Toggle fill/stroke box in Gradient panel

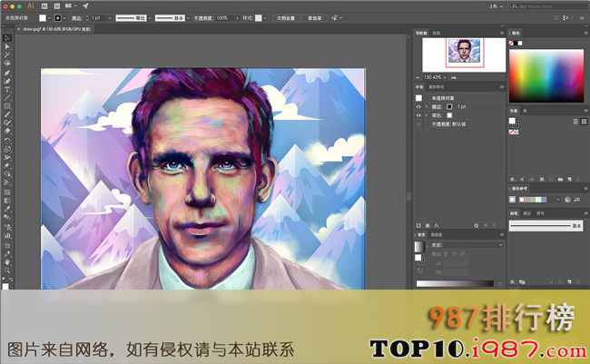tap(419, 259)
